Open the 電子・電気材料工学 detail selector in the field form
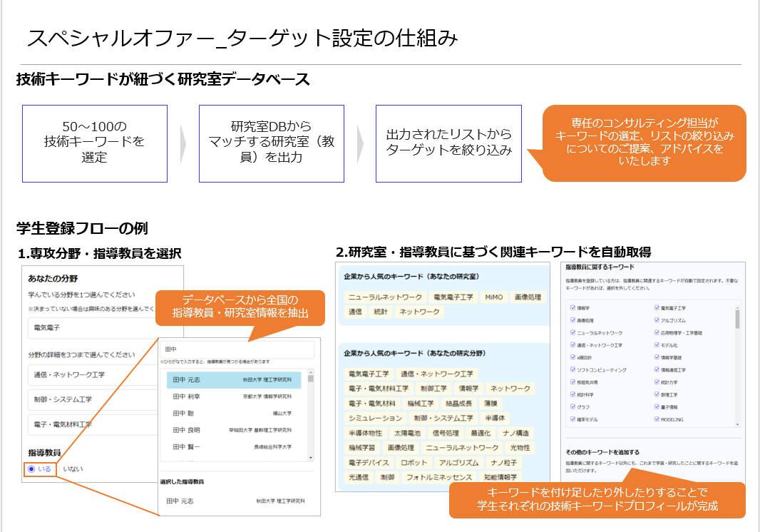760x532 pixels. (x=93, y=424)
